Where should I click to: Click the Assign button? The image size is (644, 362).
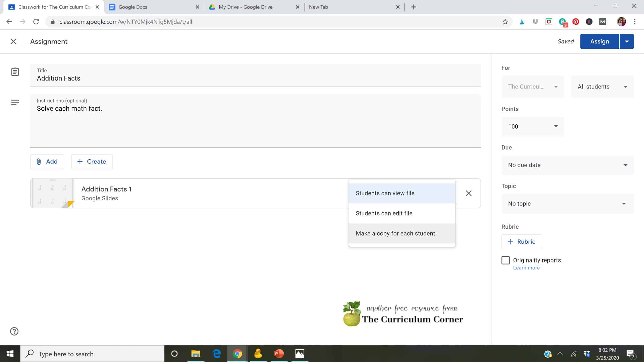599,41
